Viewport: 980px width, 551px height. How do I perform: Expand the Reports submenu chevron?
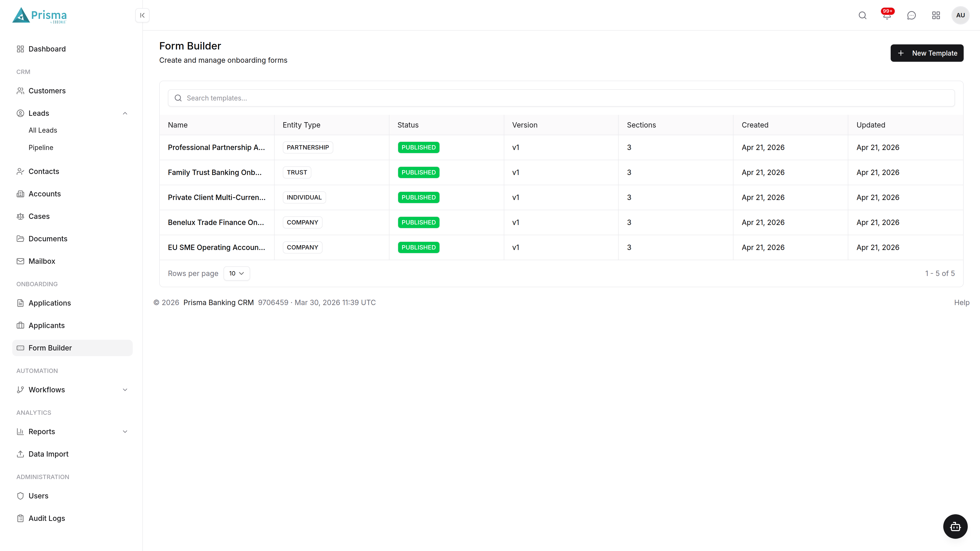tap(125, 432)
